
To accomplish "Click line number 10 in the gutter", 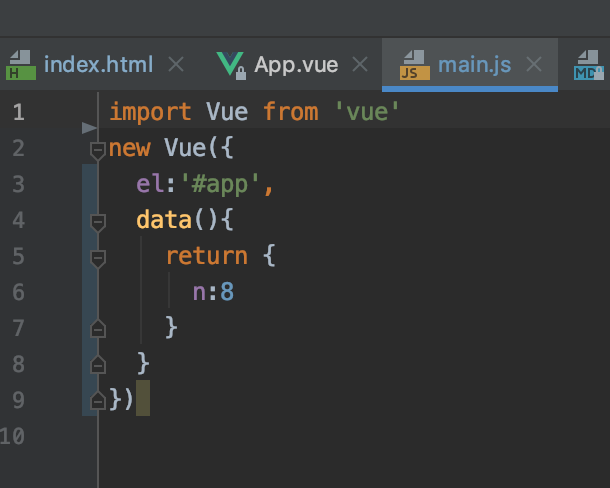I will [x=12, y=436].
